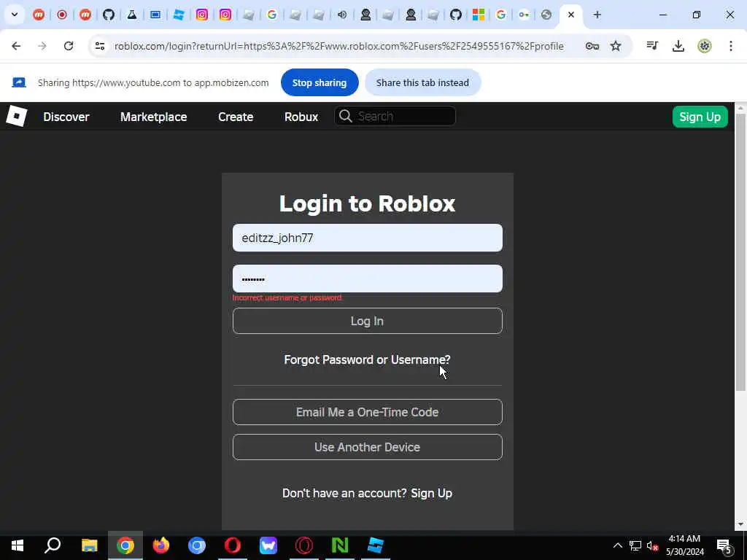The height and width of the screenshot is (560, 747).
Task: Go back with the browser back arrow
Action: point(16,46)
